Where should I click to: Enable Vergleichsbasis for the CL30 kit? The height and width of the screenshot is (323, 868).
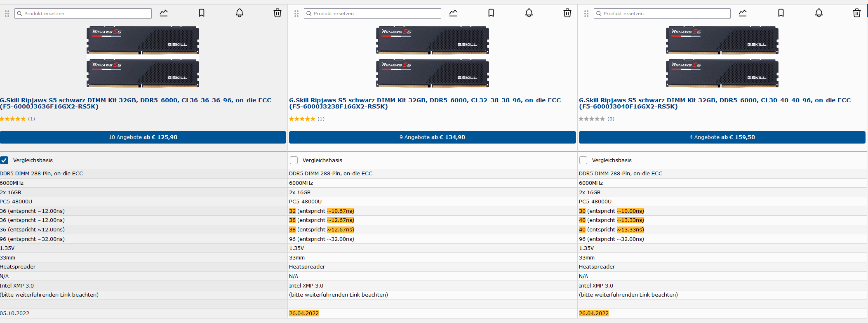coord(583,160)
